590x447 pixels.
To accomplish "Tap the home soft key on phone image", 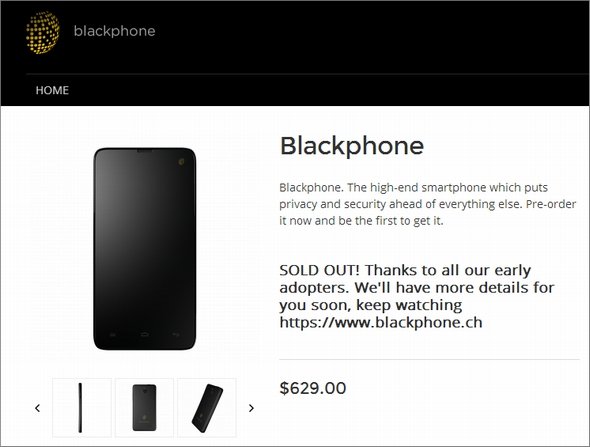I will (x=144, y=334).
